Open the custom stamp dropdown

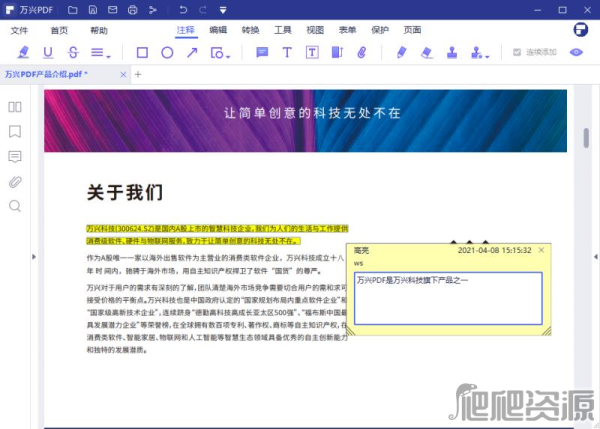coord(480,53)
